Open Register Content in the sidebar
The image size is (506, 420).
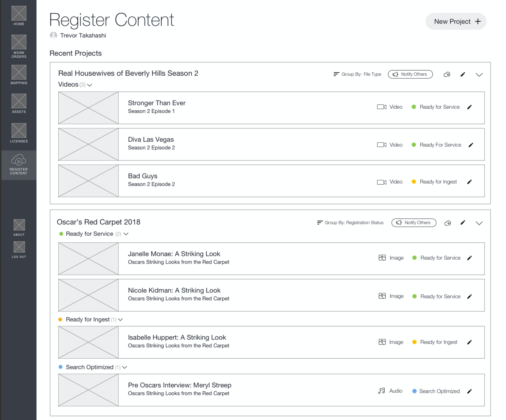point(19,165)
